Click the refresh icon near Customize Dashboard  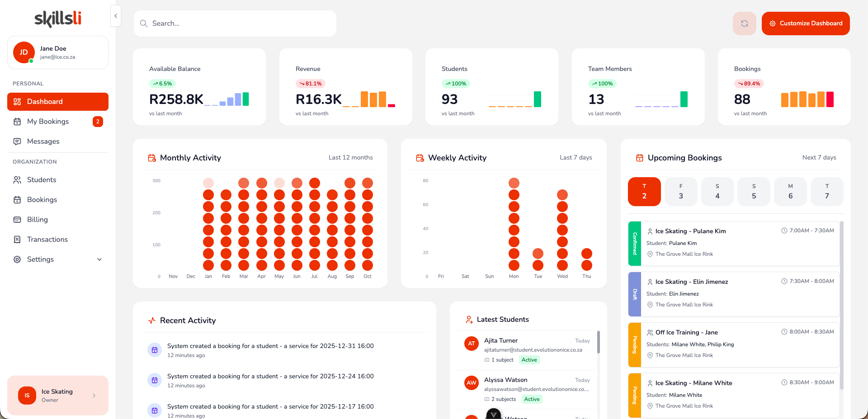744,23
